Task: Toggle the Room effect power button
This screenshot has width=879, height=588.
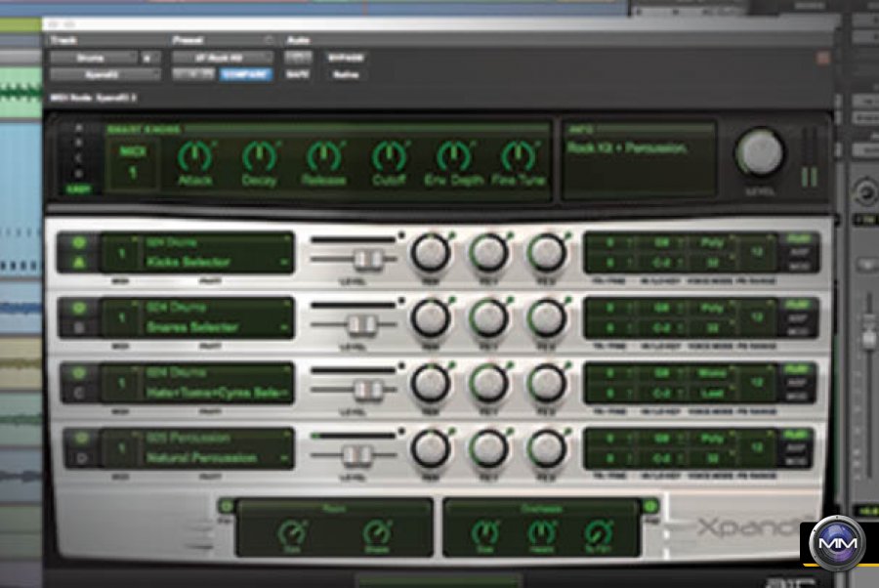Action: (226, 506)
